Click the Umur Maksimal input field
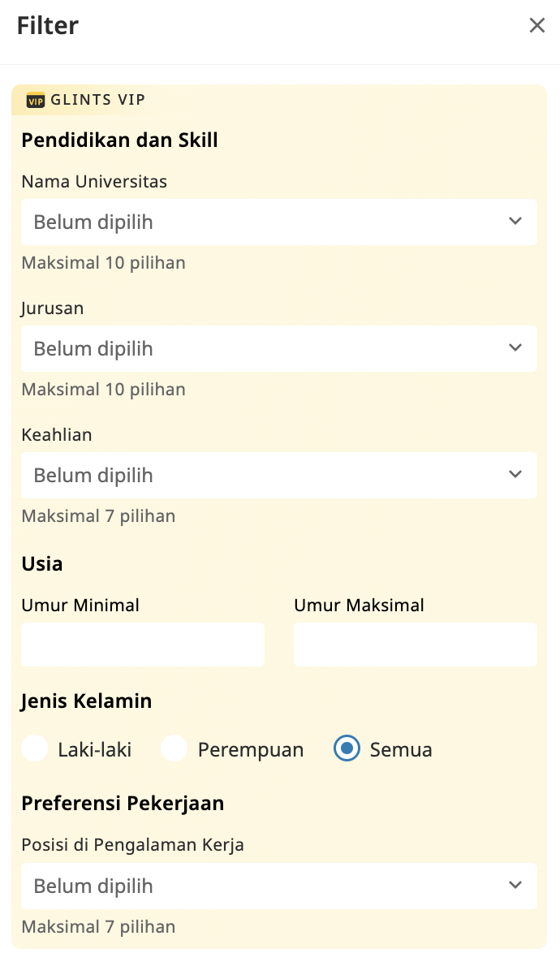560x966 pixels. tap(415, 645)
